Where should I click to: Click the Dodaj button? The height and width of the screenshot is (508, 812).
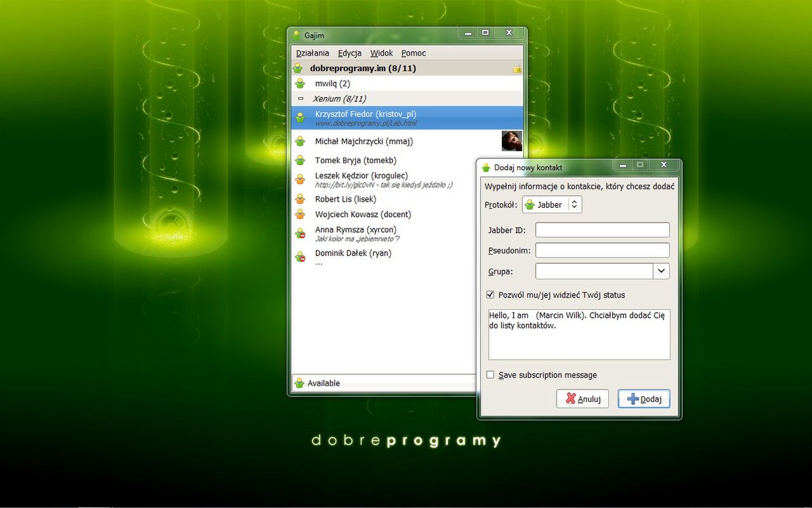644,399
